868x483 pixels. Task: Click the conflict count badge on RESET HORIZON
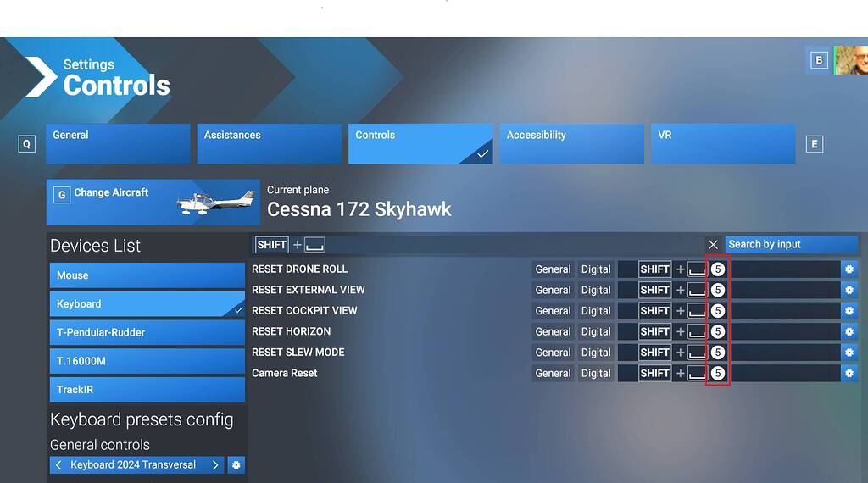pos(717,331)
